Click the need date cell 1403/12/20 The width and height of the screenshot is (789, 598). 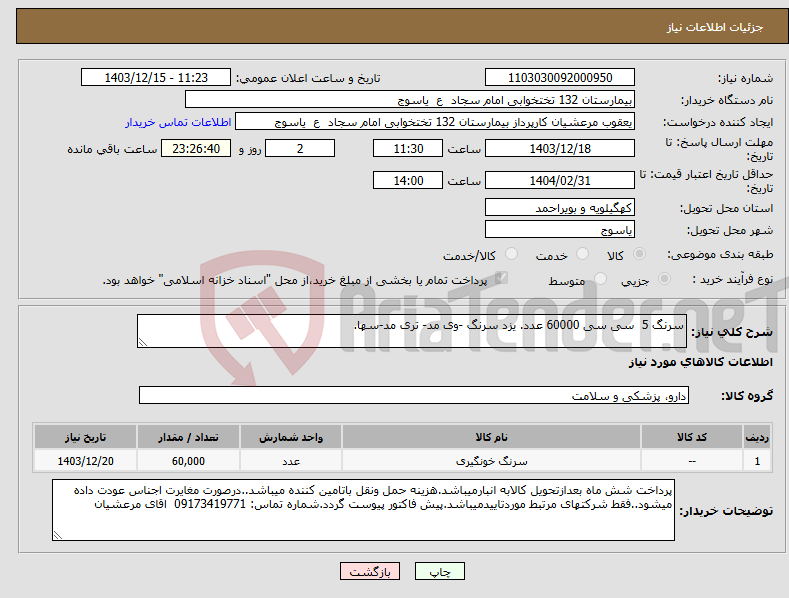point(85,461)
